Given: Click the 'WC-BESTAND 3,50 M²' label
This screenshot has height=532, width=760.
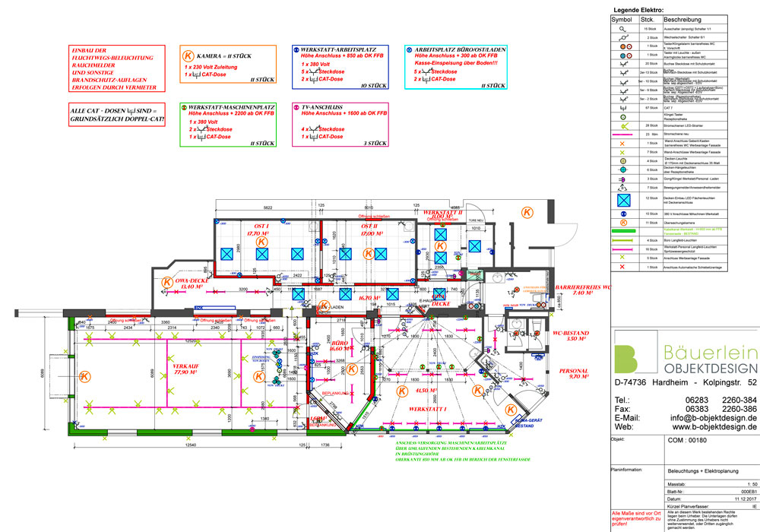Looking at the screenshot, I should [571, 336].
